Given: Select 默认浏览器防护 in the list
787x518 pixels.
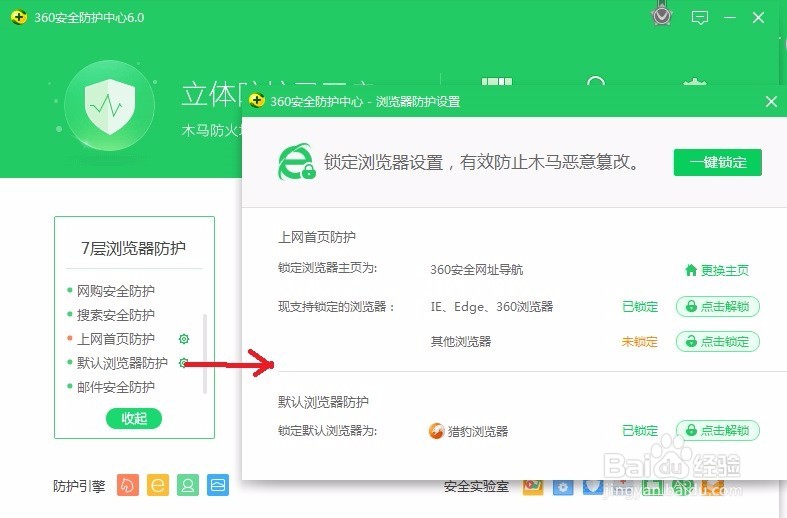Looking at the screenshot, I should (x=122, y=363).
